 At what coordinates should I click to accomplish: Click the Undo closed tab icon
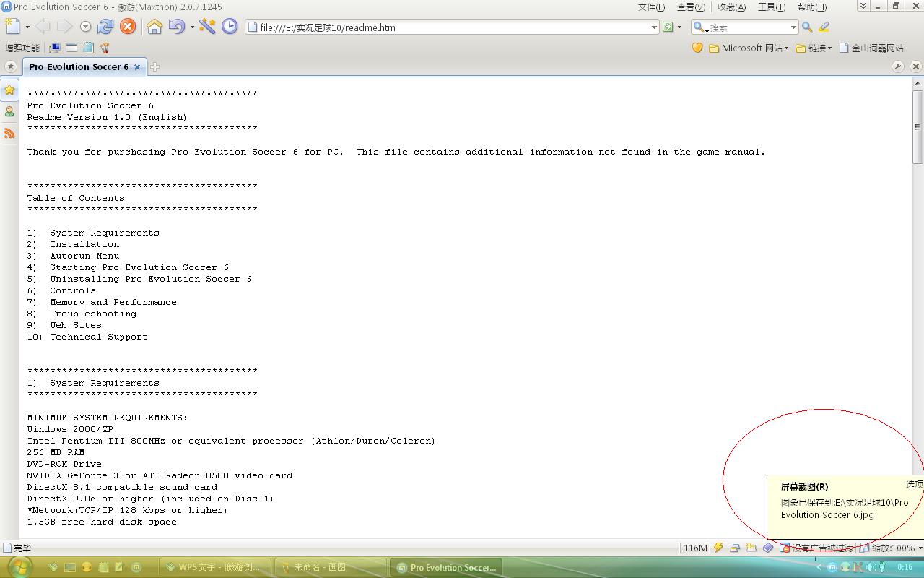177,27
